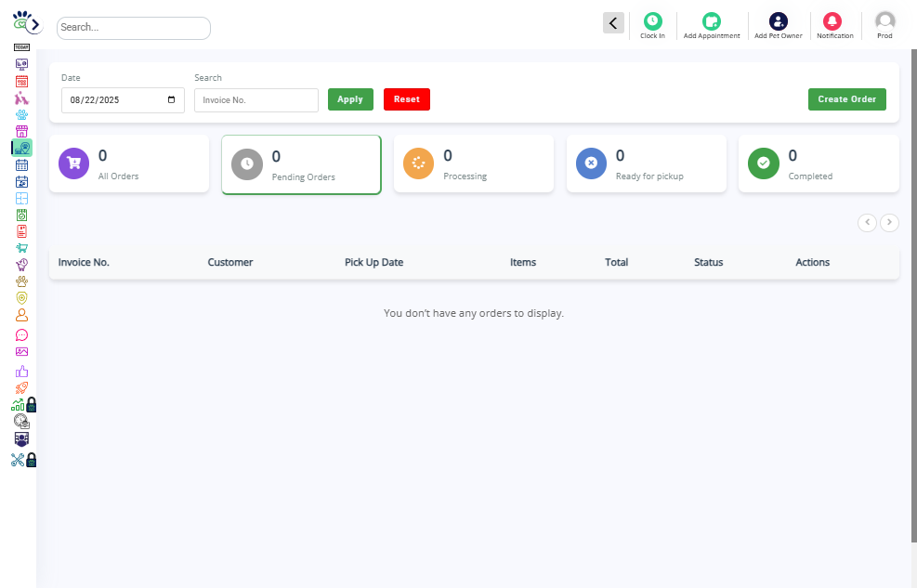Open the purple cart with clock icon
The height and width of the screenshot is (588, 917).
tap(21, 265)
